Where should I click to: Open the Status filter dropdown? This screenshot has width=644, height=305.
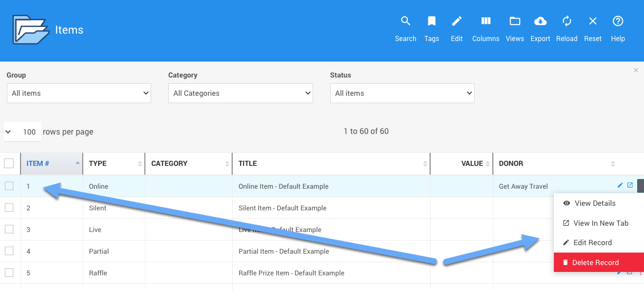pos(402,93)
